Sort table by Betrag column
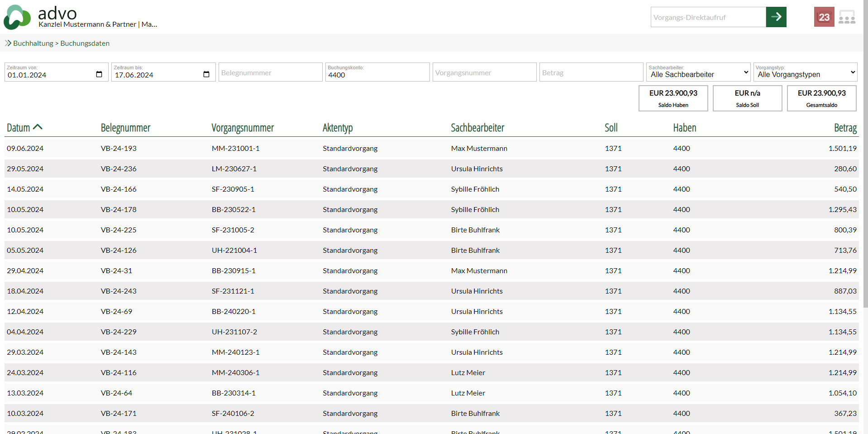This screenshot has width=868, height=434. pos(845,128)
